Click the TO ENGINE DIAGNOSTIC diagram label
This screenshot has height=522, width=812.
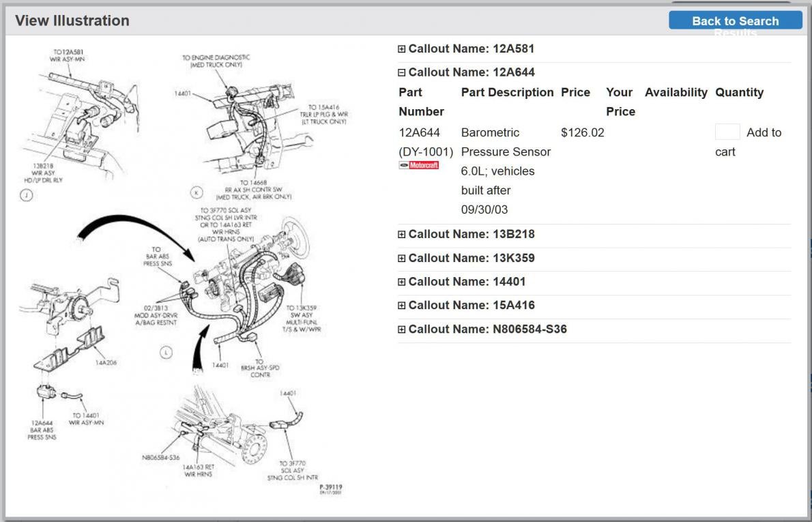point(216,61)
